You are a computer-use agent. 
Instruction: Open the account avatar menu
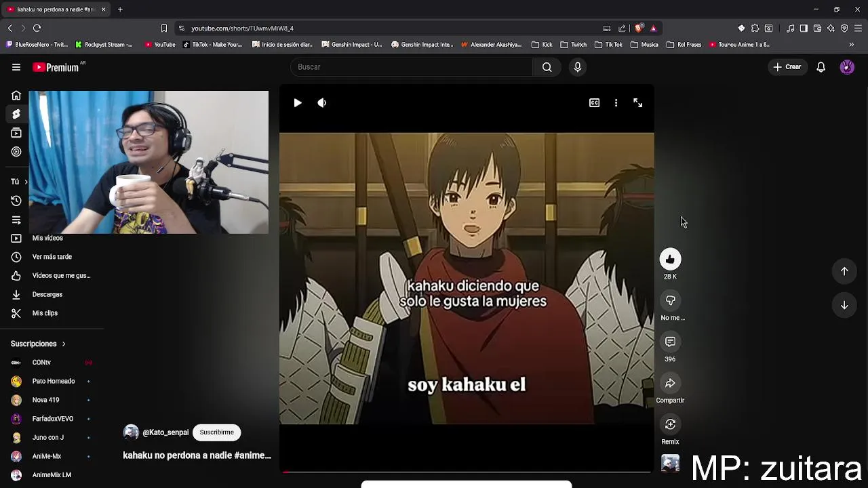pyautogui.click(x=847, y=67)
